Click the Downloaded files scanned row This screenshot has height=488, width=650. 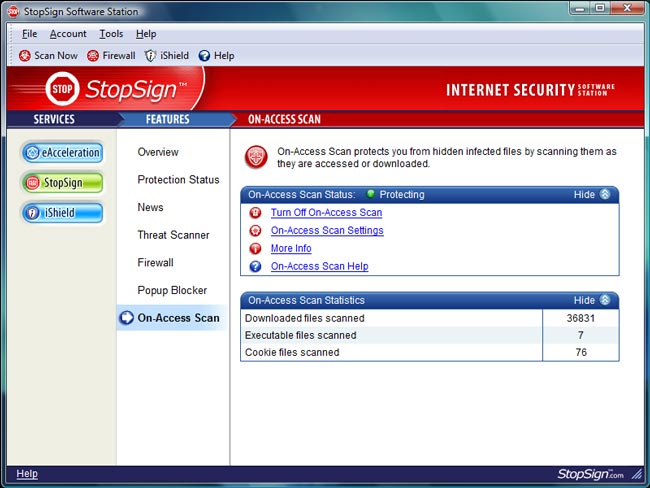coord(430,318)
